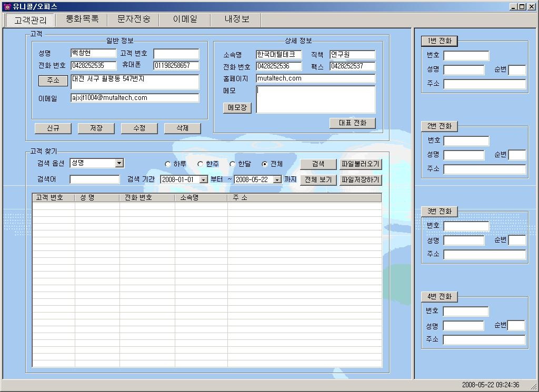Select the 전체 radio option
The width and height of the screenshot is (539, 392).
click(265, 164)
